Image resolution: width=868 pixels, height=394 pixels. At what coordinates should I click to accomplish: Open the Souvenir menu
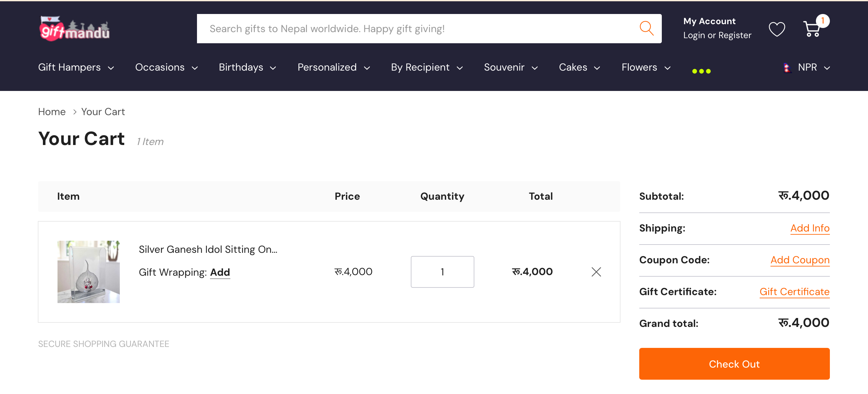tap(504, 67)
